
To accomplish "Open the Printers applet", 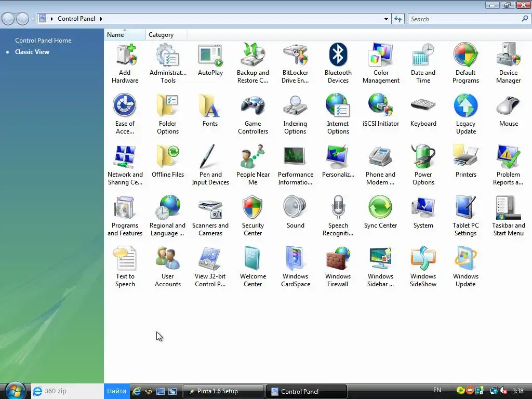I will pyautogui.click(x=465, y=162).
